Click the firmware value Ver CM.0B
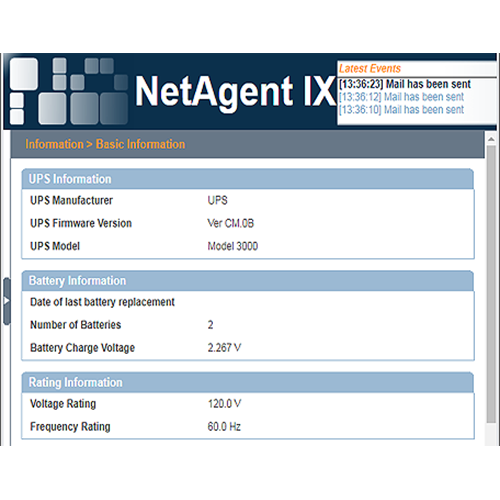This screenshot has height=500, width=500. (230, 223)
